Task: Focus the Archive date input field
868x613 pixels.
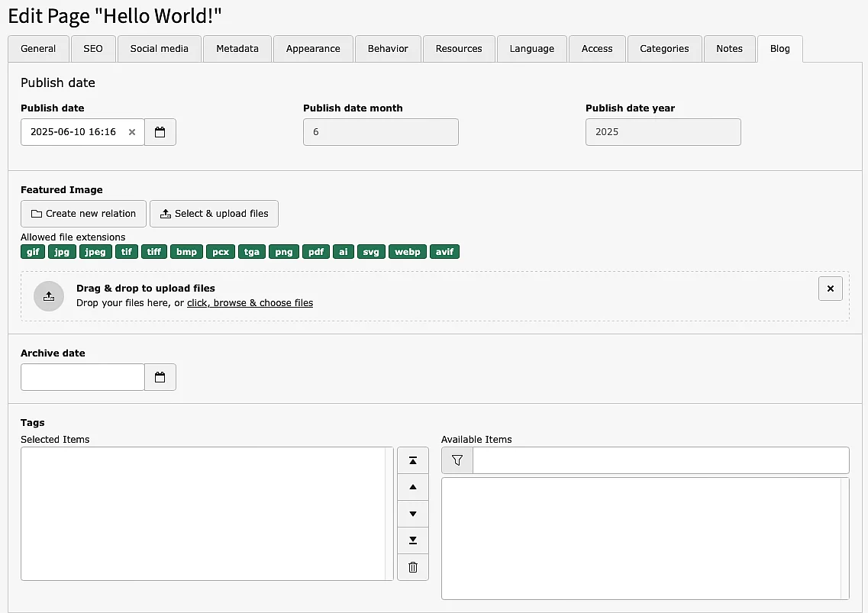Action: tap(82, 377)
